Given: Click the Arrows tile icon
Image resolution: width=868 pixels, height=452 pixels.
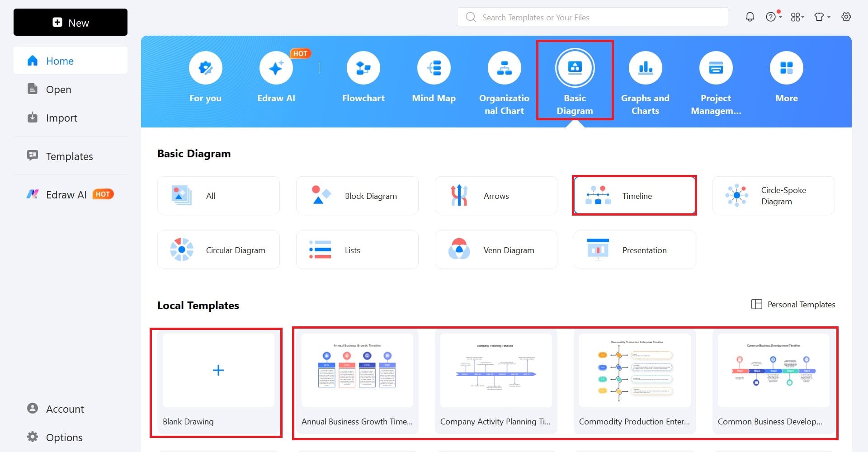Looking at the screenshot, I should point(459,195).
